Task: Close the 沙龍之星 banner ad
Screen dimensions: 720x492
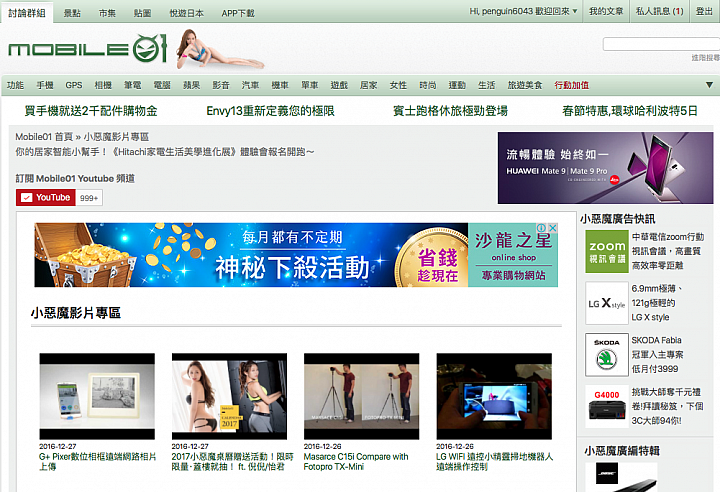Action: [x=553, y=228]
